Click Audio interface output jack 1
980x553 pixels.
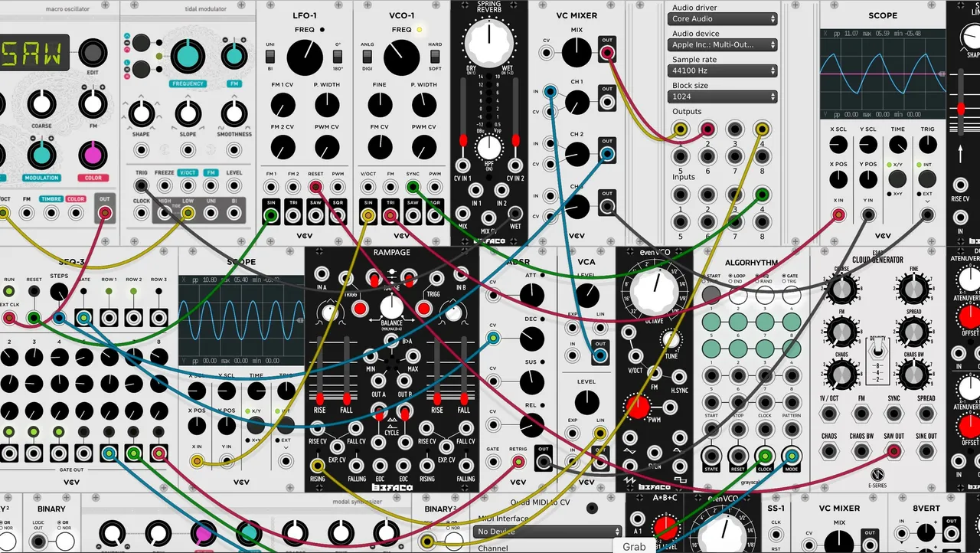tap(681, 129)
